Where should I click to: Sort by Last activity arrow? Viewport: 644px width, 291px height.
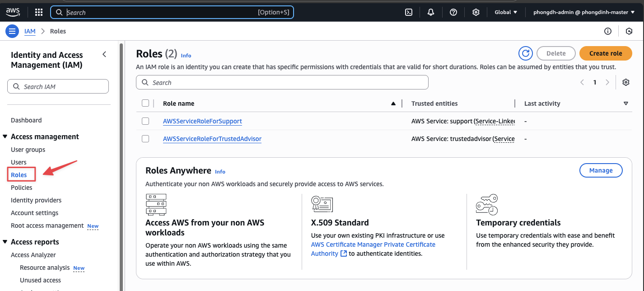(625, 103)
